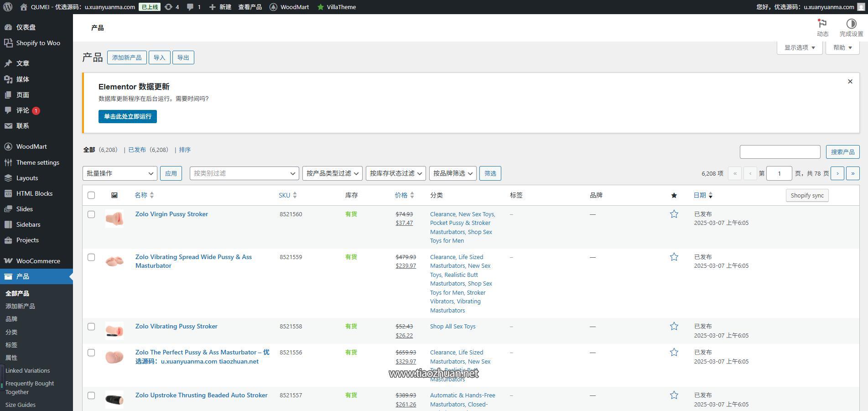Run the Elementor update now button
Screen dimensions: 868x411
tap(128, 116)
